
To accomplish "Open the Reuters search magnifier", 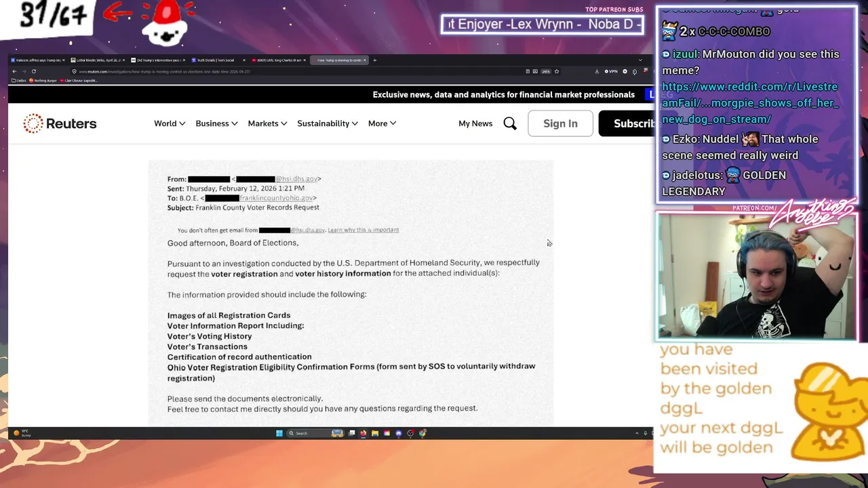I will coord(510,123).
